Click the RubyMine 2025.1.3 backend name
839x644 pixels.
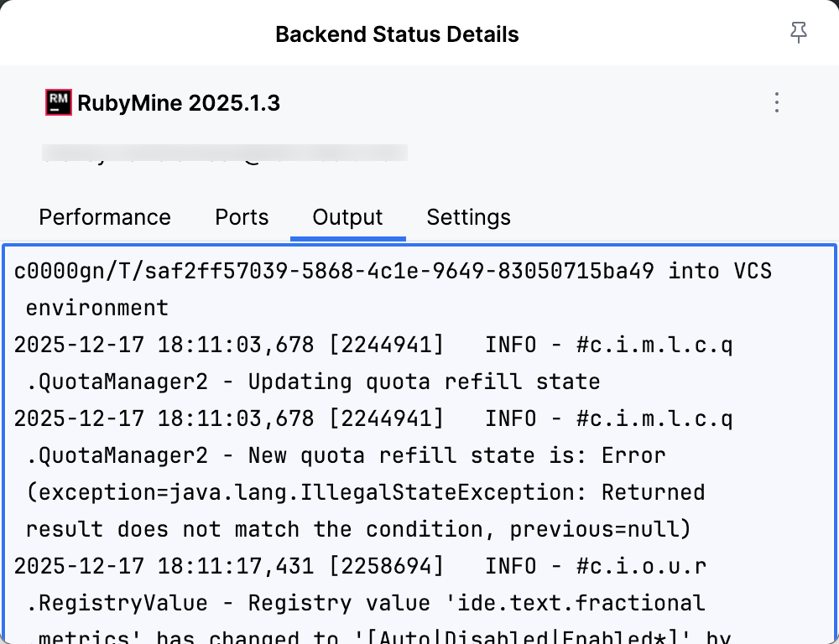[x=179, y=103]
